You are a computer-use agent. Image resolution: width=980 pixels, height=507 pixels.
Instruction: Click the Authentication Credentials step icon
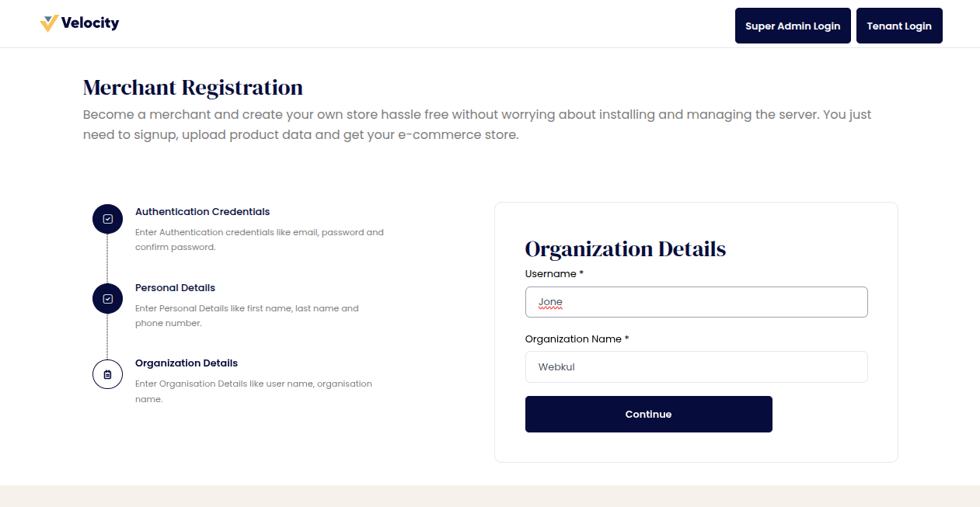[107, 219]
